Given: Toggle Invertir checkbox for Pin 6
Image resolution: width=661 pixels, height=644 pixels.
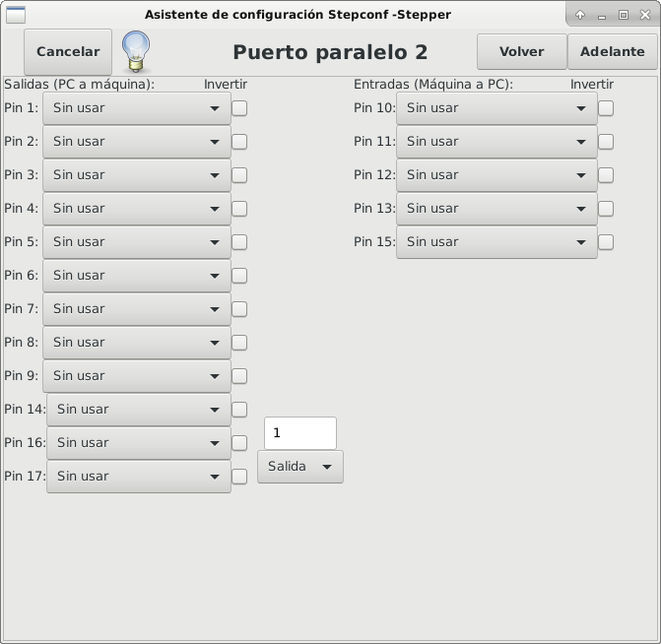Looking at the screenshot, I should [x=239, y=276].
